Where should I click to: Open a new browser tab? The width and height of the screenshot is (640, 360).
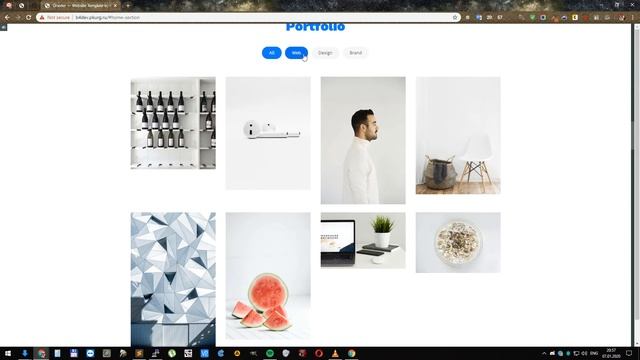[x=128, y=6]
